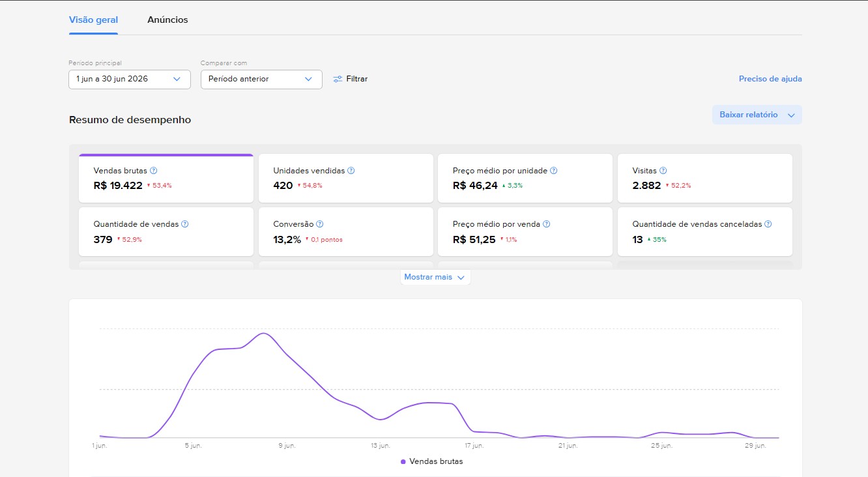Open the Preciso de ajuda link
868x477 pixels.
click(x=770, y=79)
